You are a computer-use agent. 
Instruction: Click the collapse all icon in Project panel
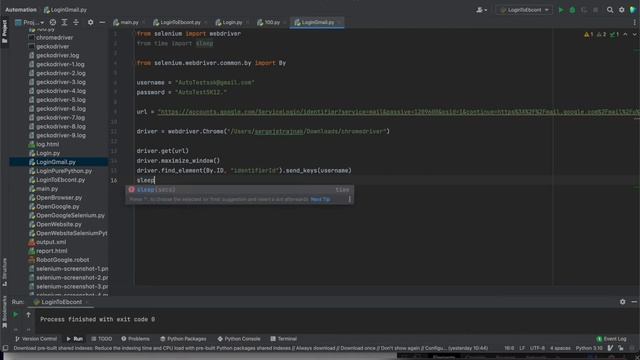pos(76,22)
